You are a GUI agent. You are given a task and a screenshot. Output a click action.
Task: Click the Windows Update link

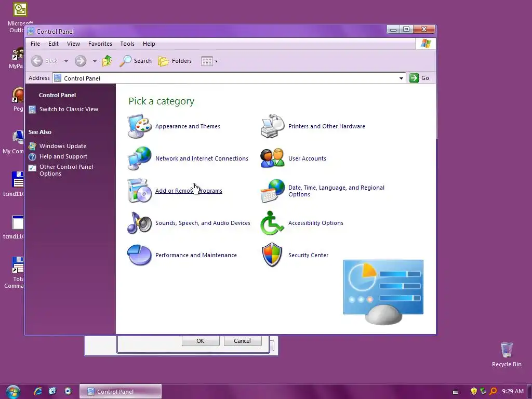pyautogui.click(x=63, y=146)
